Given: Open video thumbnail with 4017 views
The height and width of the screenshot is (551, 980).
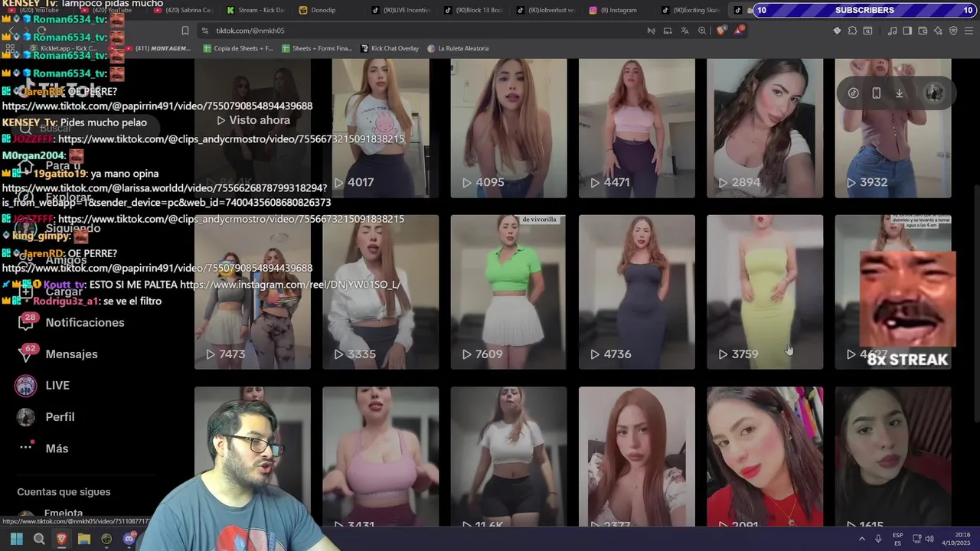Looking at the screenshot, I should (381, 129).
